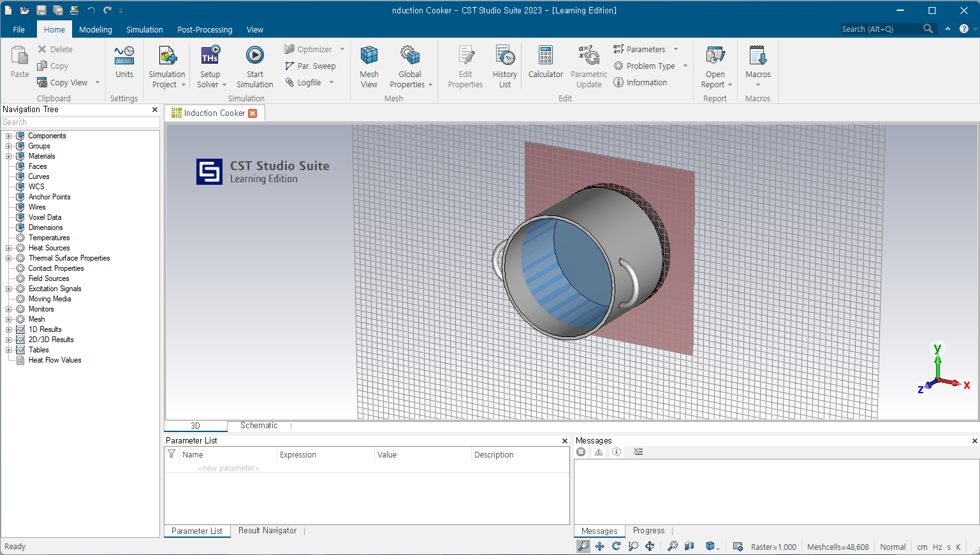Click the Raster=1.000 status entry
The width and height of the screenshot is (980, 555).
click(773, 547)
